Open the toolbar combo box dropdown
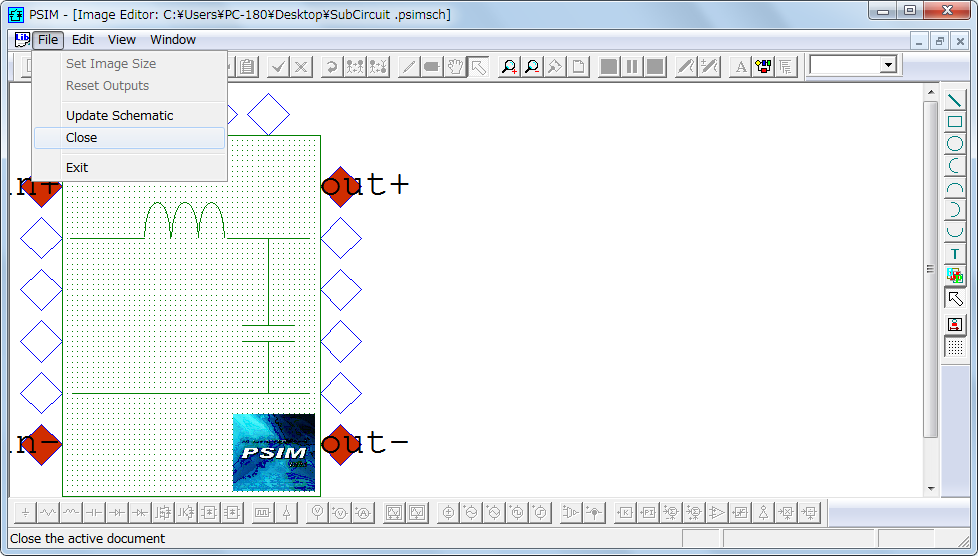 tap(888, 64)
